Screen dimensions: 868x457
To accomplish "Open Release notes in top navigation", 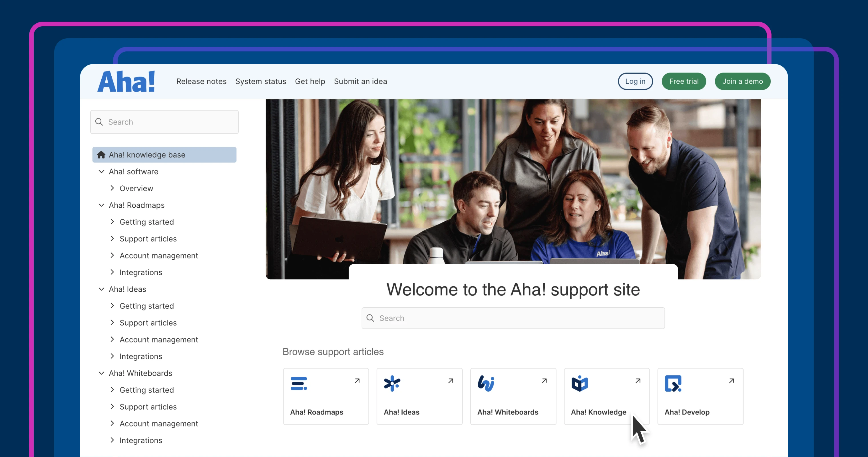I will 201,82.
